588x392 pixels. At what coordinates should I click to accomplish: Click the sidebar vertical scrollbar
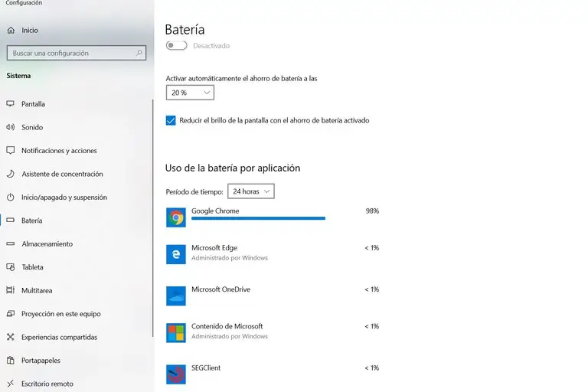pos(152,217)
